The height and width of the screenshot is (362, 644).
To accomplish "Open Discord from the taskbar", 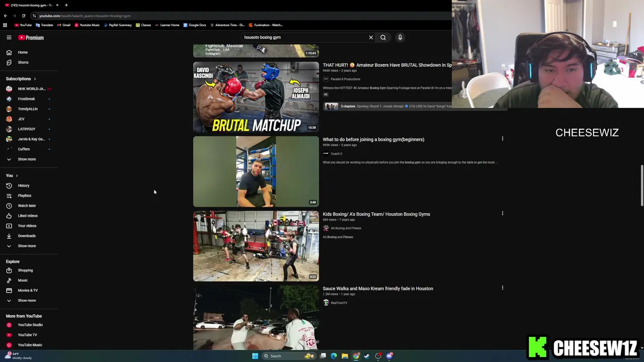I will [389, 356].
